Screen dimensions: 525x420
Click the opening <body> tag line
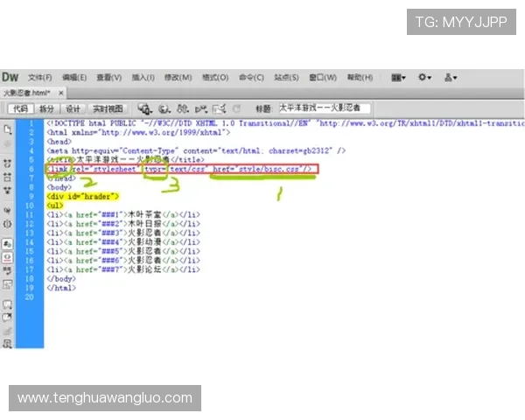(59, 187)
